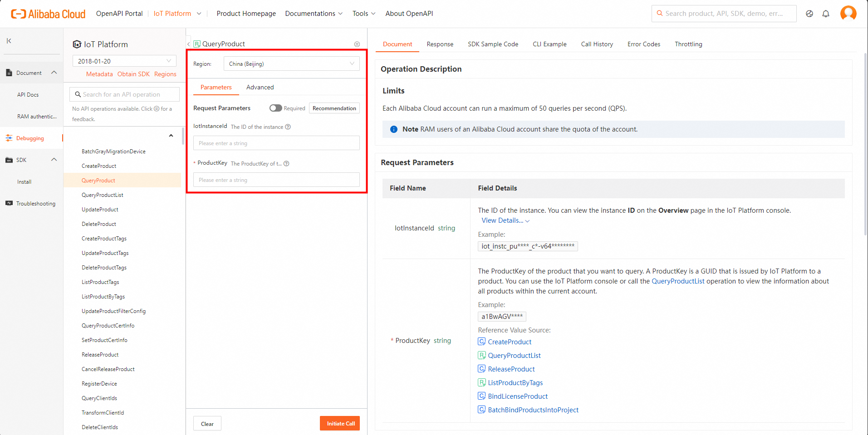Collapse the QueryProduct panel with the left chevron
This screenshot has width=868, height=435.
[189, 44]
